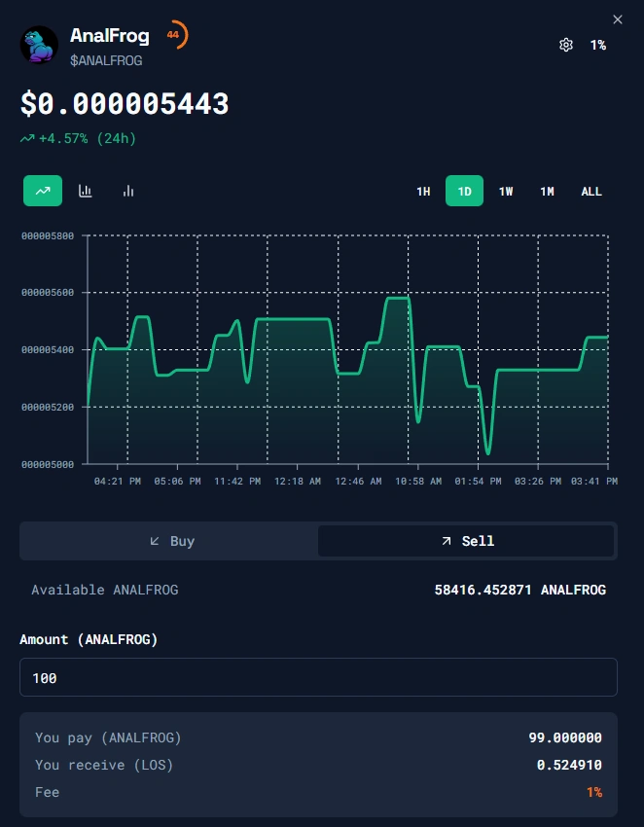Viewport: 644px width, 827px height.
Task: Click the AnalFrog token avatar
Action: pyautogui.click(x=40, y=45)
